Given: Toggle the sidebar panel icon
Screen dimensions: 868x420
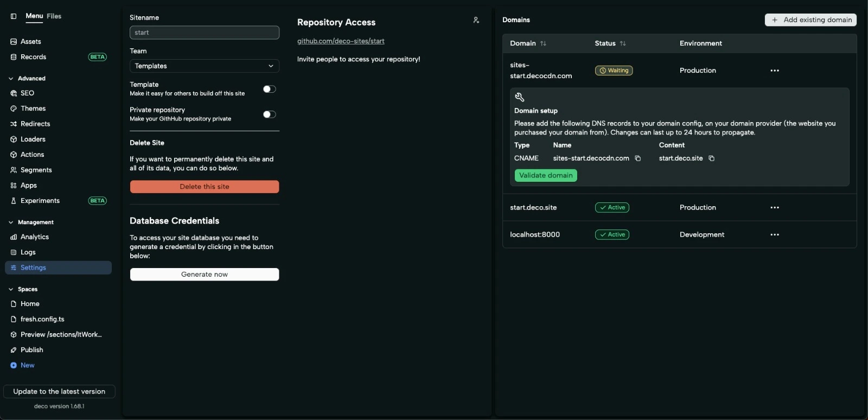Looking at the screenshot, I should [14, 16].
